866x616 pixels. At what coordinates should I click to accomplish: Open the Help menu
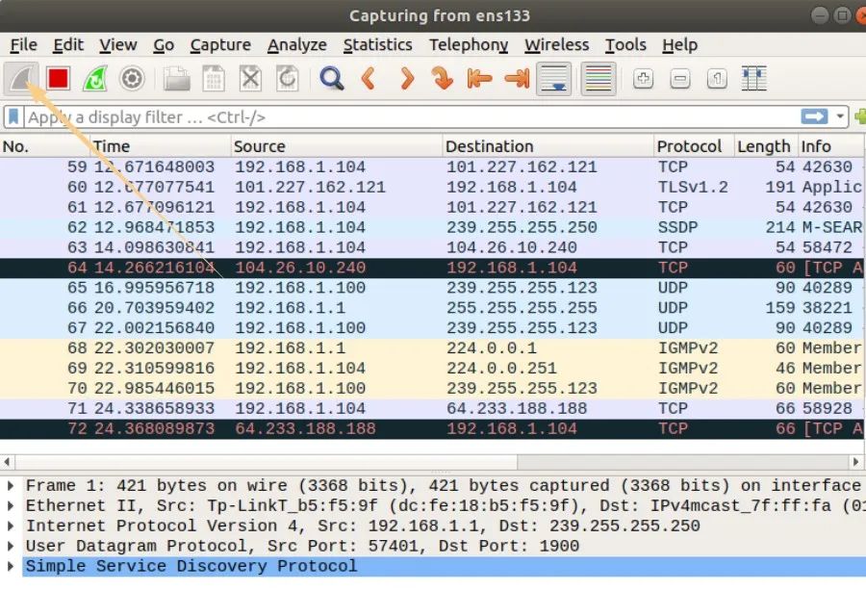pos(679,44)
